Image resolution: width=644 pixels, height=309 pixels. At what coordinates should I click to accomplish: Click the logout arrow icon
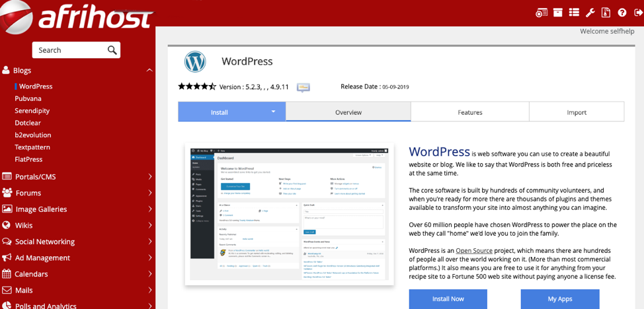(638, 13)
